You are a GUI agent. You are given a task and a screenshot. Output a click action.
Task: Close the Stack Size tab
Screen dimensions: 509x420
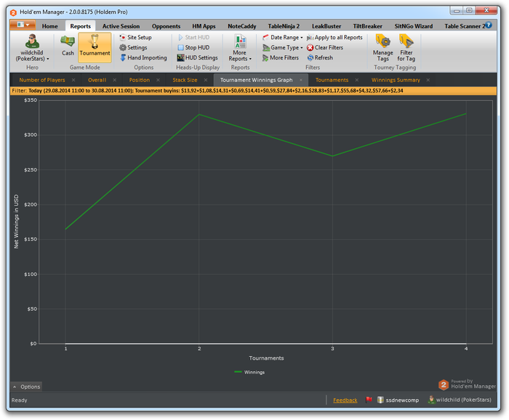tap(206, 80)
